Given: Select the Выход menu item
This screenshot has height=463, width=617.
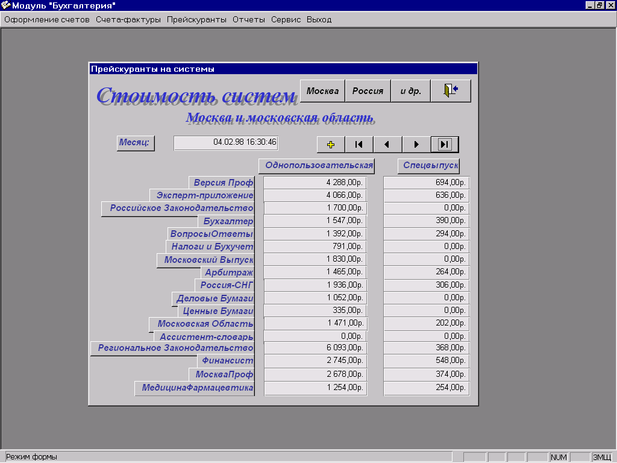Looking at the screenshot, I should pyautogui.click(x=319, y=20).
